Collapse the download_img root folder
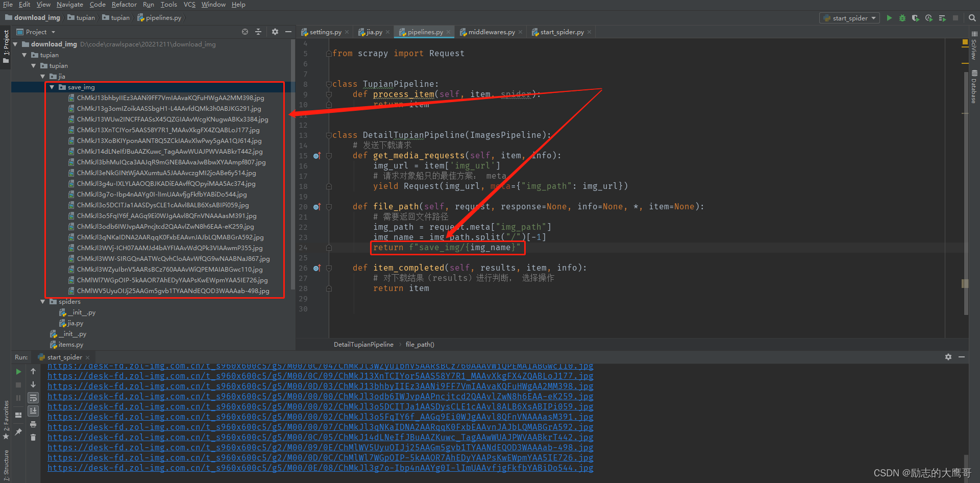The height and width of the screenshot is (483, 980). 15,44
